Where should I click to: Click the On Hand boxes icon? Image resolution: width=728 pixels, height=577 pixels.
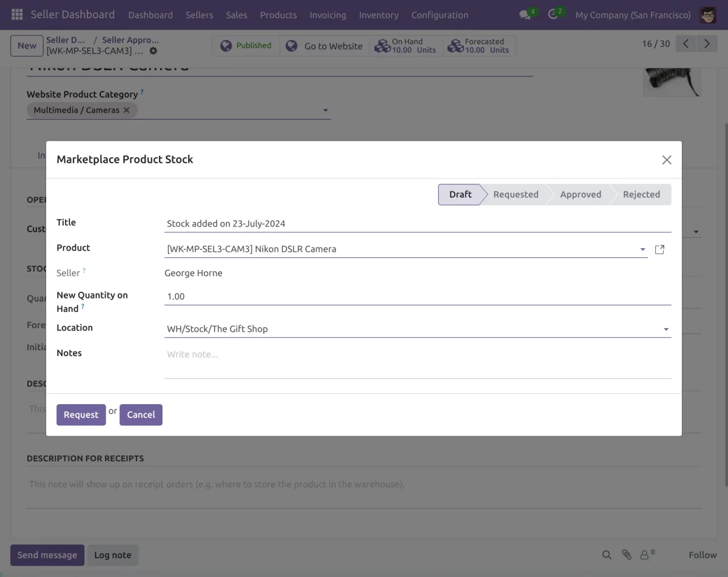tap(382, 46)
